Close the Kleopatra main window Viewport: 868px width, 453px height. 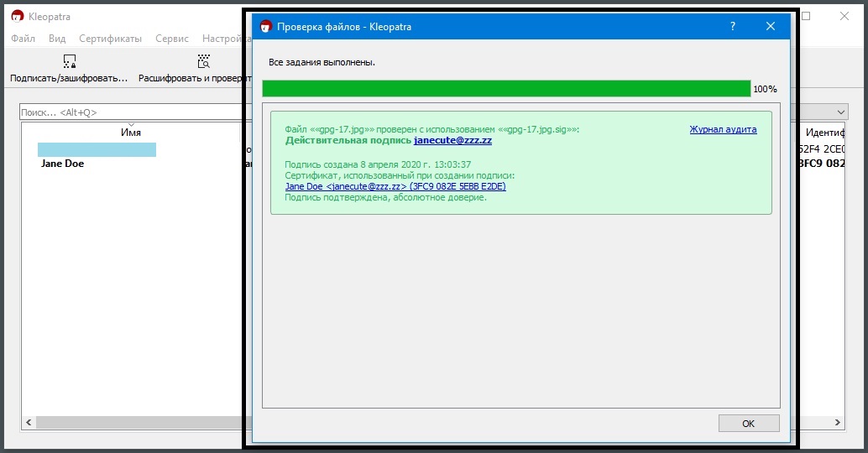(x=844, y=16)
